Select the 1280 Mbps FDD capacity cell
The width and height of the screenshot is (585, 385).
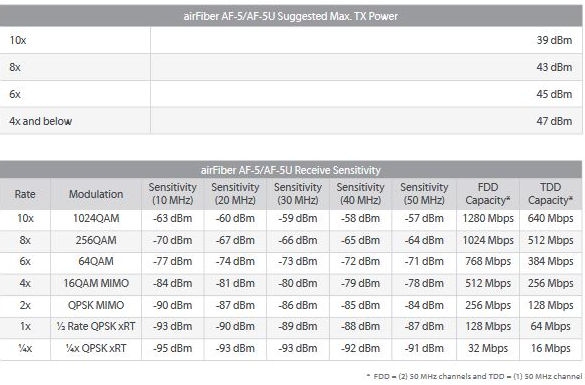point(488,218)
